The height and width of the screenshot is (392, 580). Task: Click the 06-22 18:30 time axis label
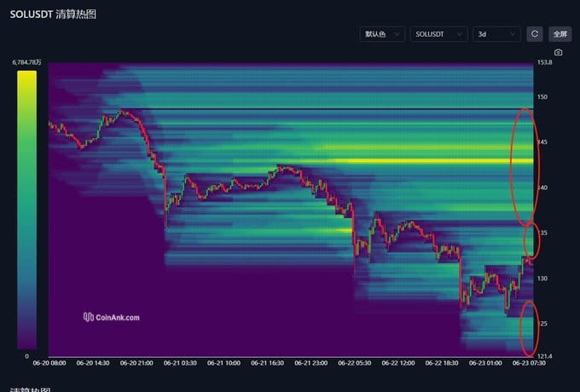(442, 363)
